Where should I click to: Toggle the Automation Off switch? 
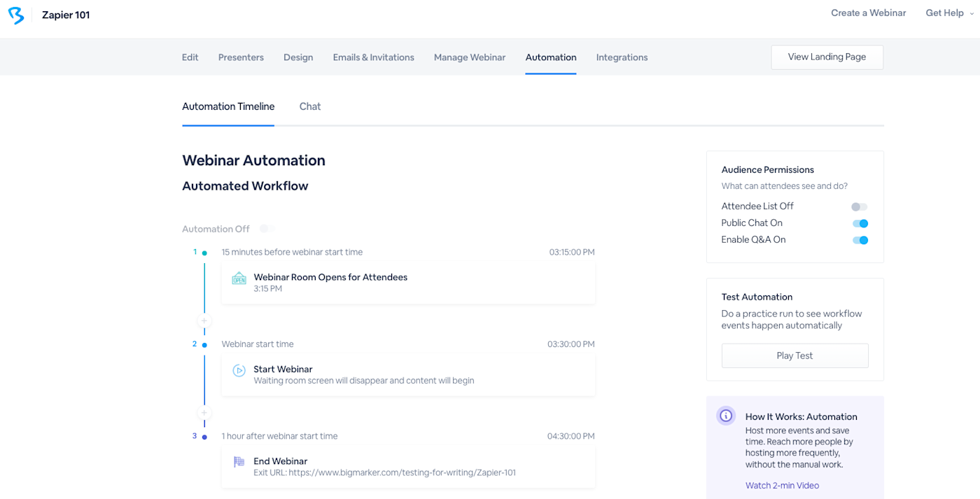(x=266, y=229)
